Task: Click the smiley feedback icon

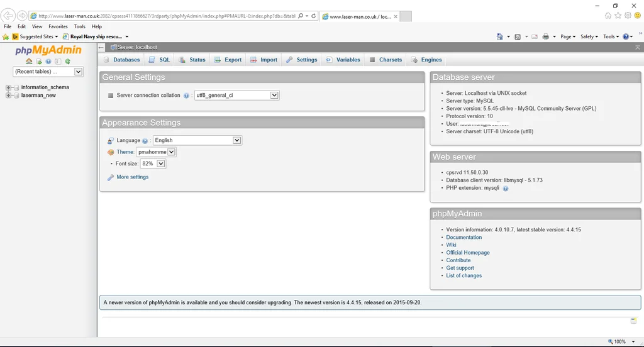Action: tap(638, 16)
